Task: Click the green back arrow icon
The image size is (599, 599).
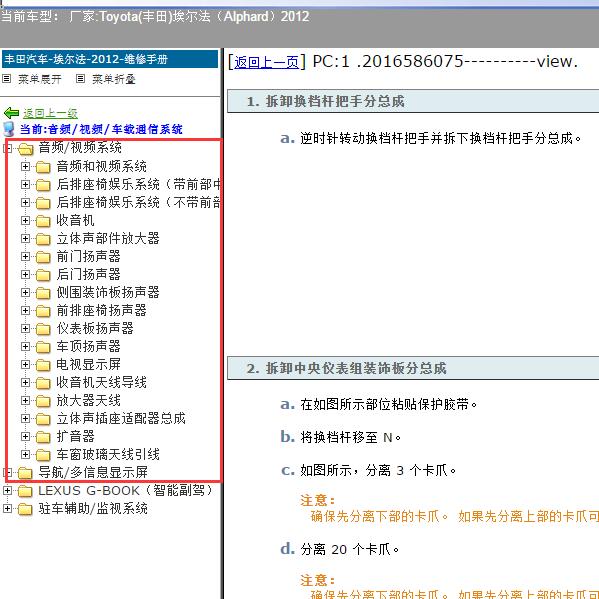Action: [x=11, y=113]
